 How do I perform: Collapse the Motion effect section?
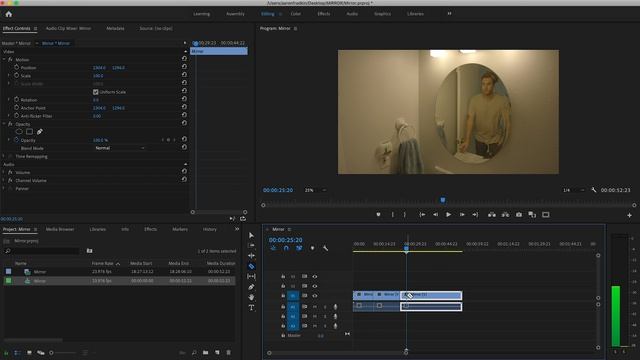coord(4,60)
